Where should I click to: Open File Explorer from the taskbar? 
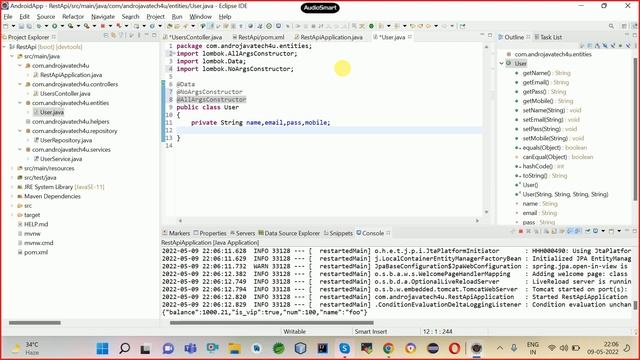point(234,348)
